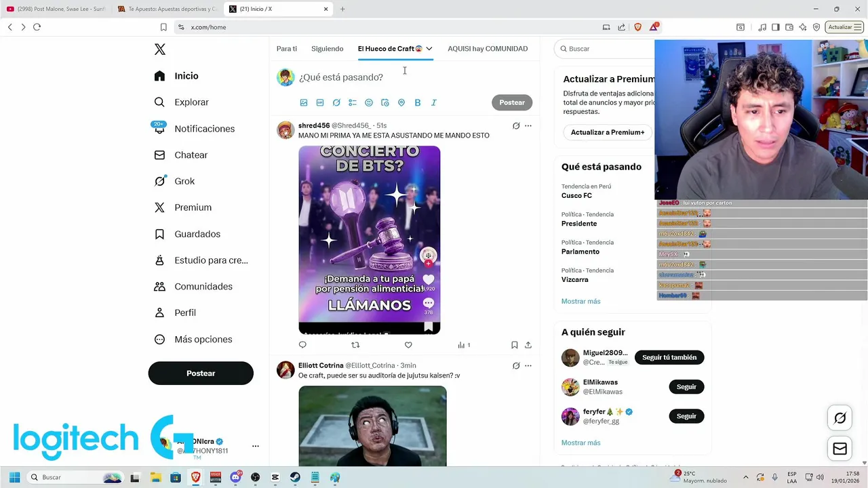
Task: Open more options for shred456's post
Action: [x=528, y=125]
